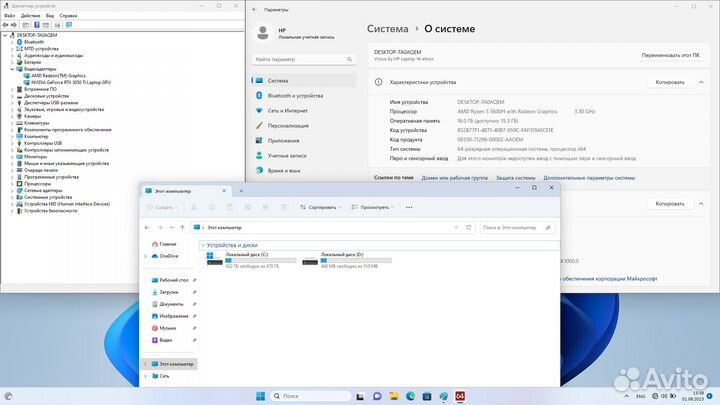Click HP user account avatar

click(263, 33)
